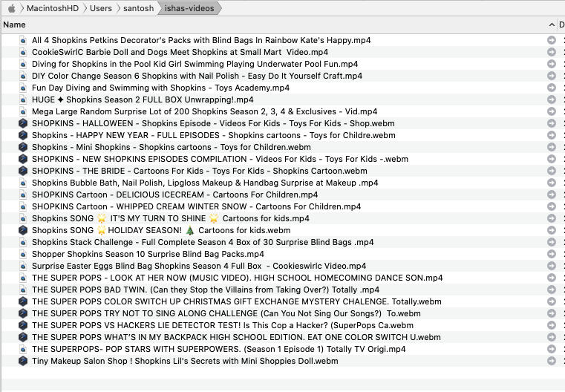This screenshot has width=565, height=392.
Task: Select All 4 Shopkins Petkins Decorator's Packs file
Action: (x=201, y=40)
